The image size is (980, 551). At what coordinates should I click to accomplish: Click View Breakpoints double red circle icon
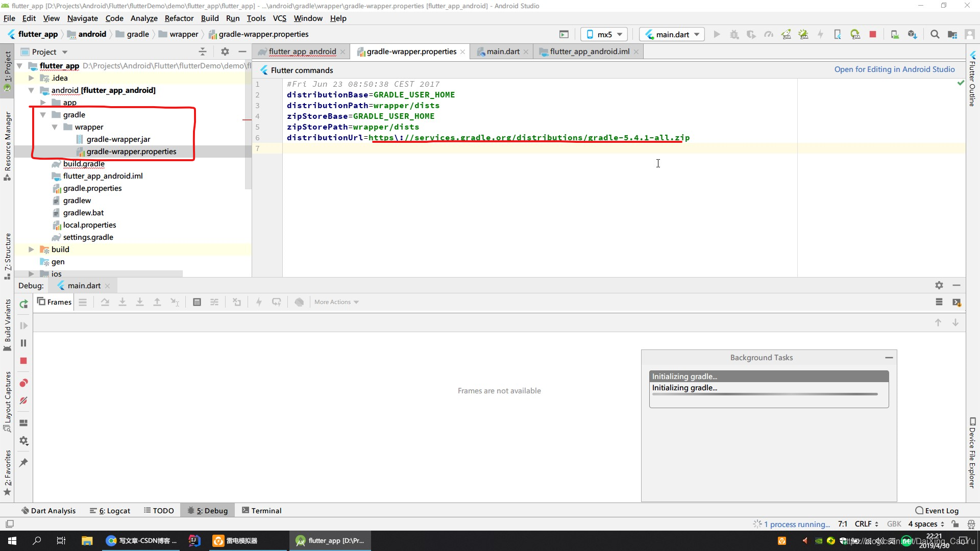[x=23, y=383]
